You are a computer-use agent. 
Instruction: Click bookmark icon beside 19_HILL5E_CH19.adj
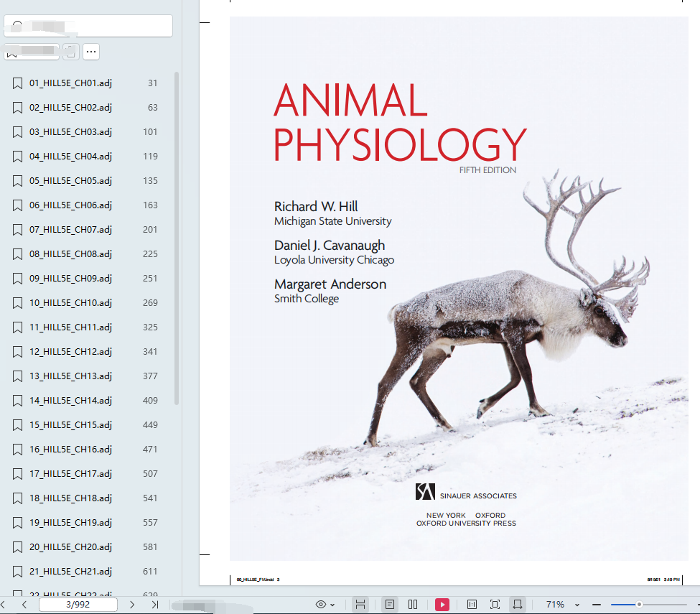click(17, 523)
